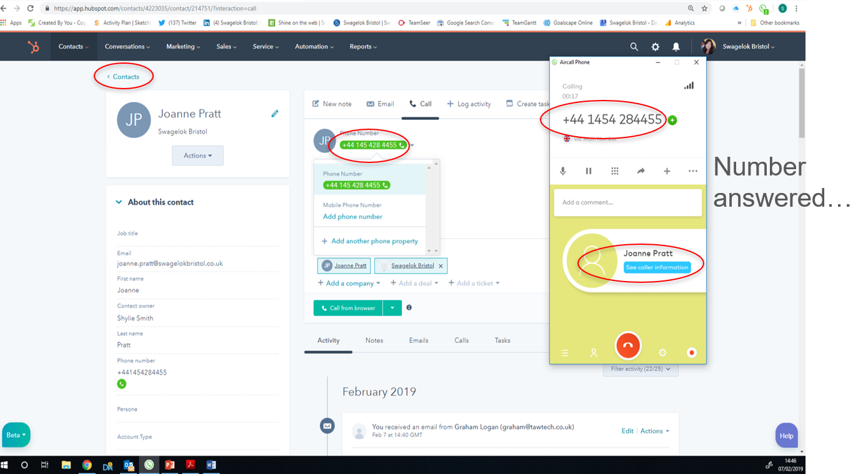Screen dimensions: 868x474
Task: Switch to the Notes timeline tab
Action: (x=374, y=340)
